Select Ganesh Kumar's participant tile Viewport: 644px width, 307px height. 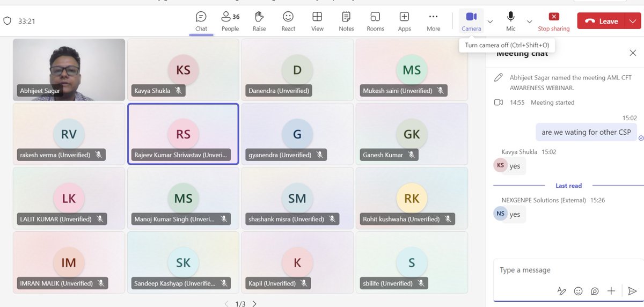(x=412, y=134)
